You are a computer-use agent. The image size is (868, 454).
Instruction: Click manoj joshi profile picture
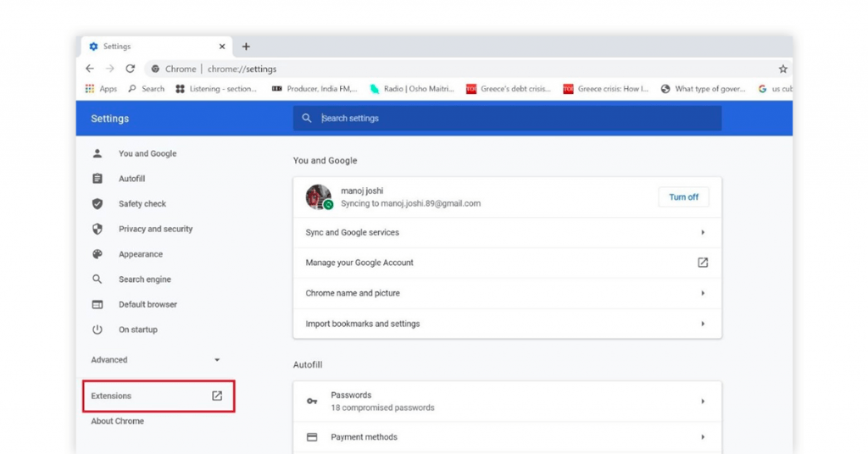[x=319, y=197]
